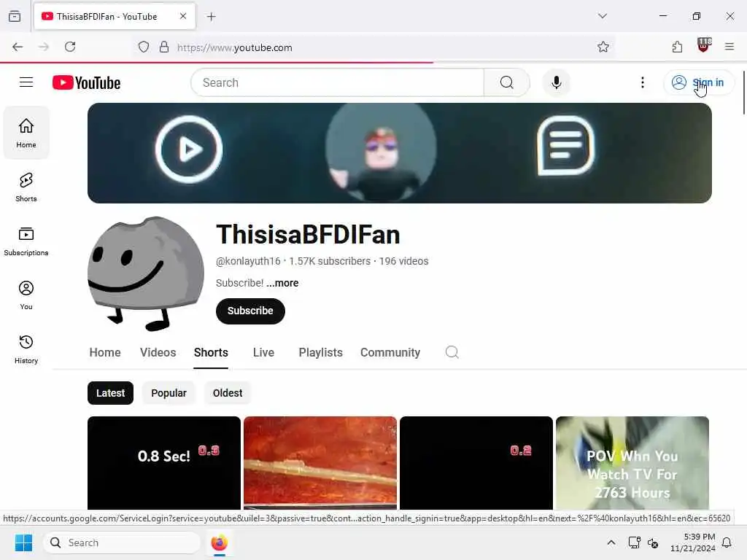The height and width of the screenshot is (560, 747).
Task: Open the Firefox extensions puzzle icon
Action: (x=677, y=47)
